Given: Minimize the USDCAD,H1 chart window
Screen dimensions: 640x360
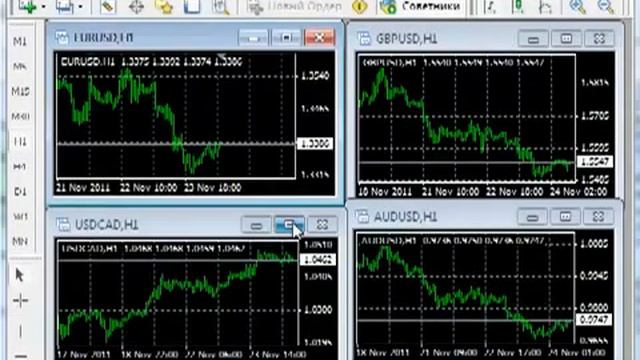Looking at the screenshot, I should click(x=256, y=224).
